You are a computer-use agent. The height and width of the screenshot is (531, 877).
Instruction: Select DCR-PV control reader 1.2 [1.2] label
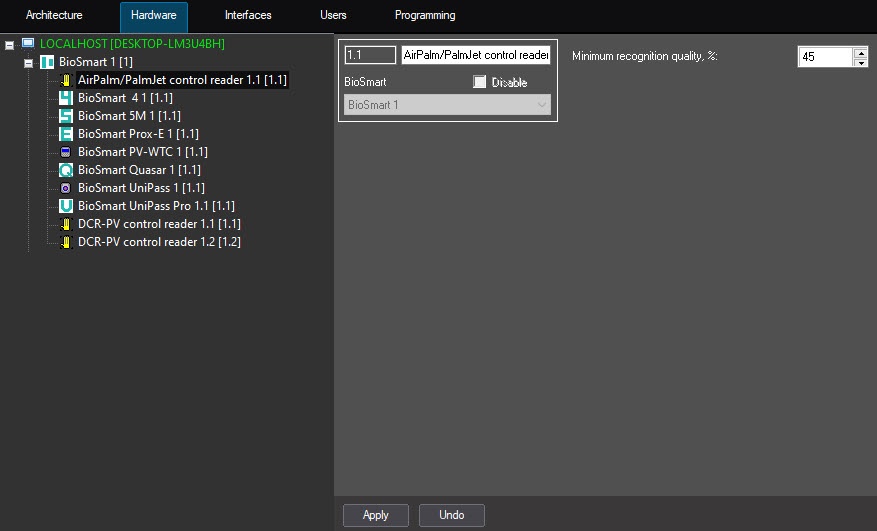pyautogui.click(x=159, y=242)
